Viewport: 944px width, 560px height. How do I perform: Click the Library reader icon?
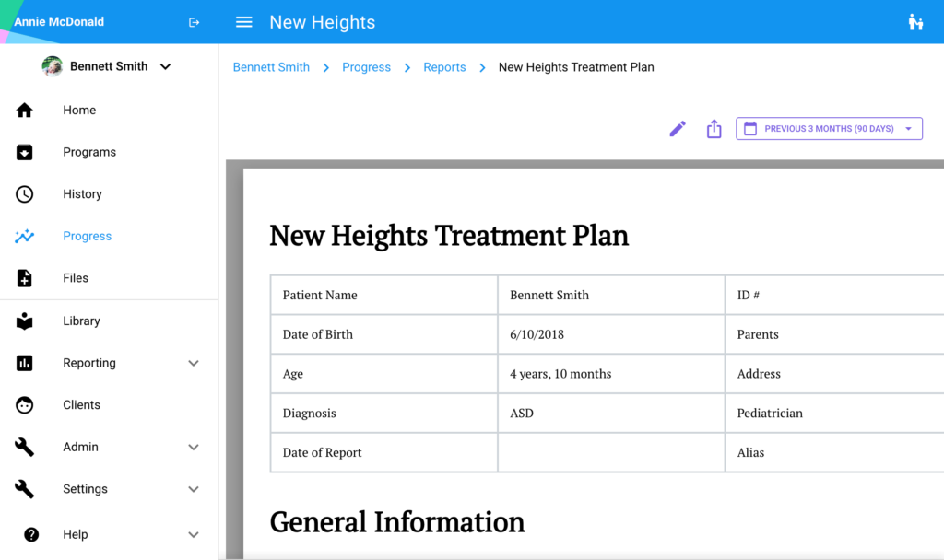(25, 321)
